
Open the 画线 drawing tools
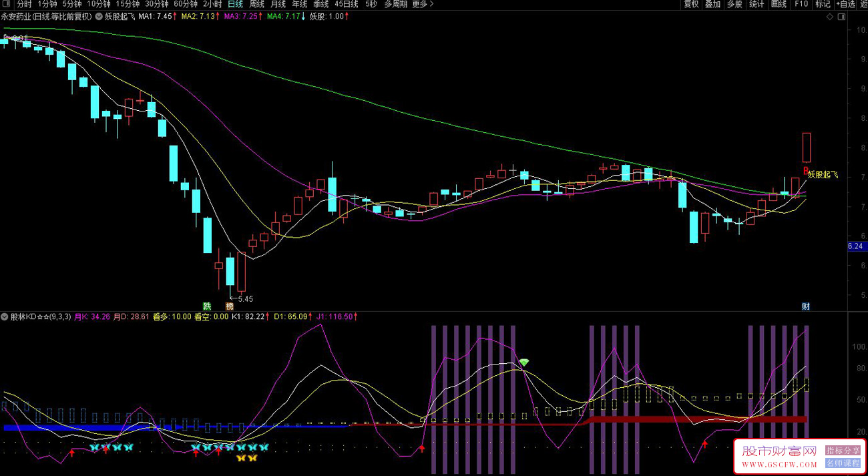[x=779, y=4]
